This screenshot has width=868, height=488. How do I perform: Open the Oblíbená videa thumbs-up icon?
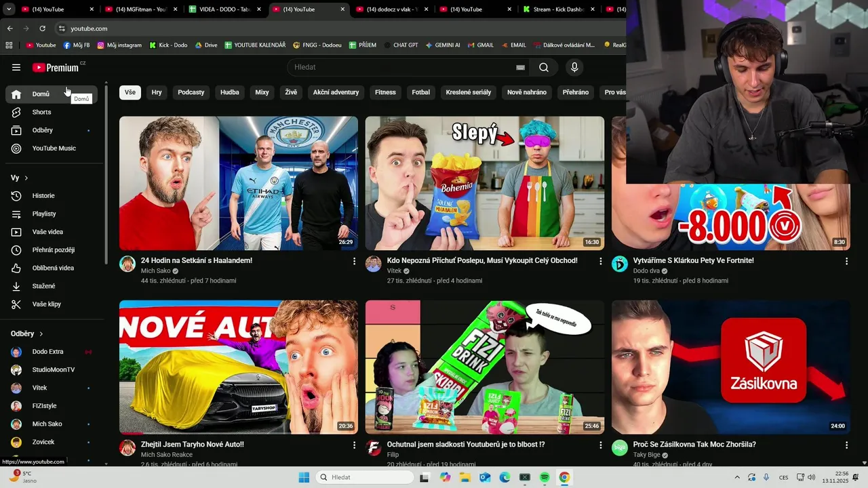click(x=16, y=268)
